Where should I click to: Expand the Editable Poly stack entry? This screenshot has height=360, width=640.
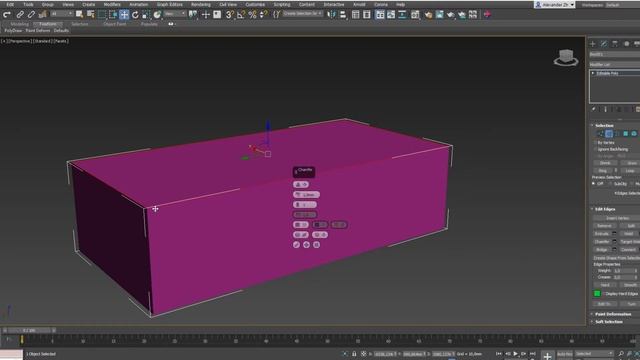click(593, 73)
